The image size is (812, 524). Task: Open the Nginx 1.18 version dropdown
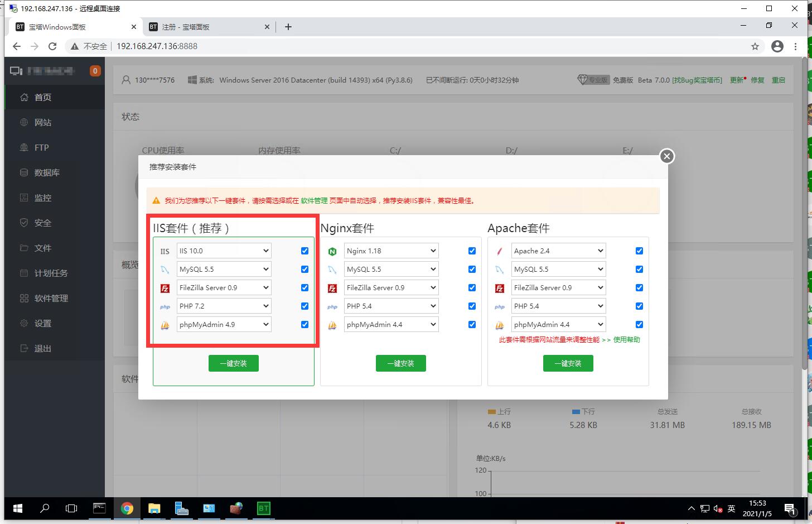pos(391,251)
